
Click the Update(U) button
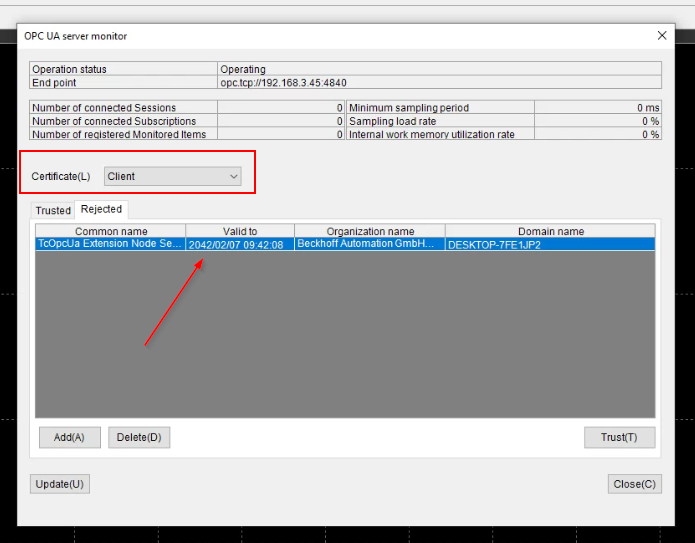(x=60, y=484)
